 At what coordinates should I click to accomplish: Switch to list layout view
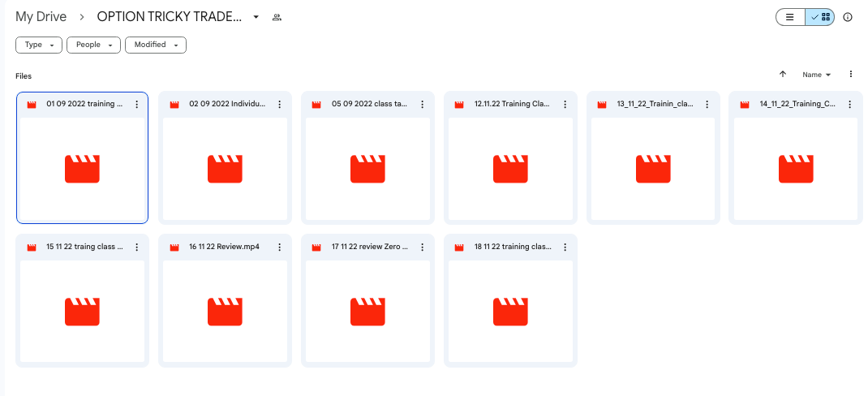[790, 17]
